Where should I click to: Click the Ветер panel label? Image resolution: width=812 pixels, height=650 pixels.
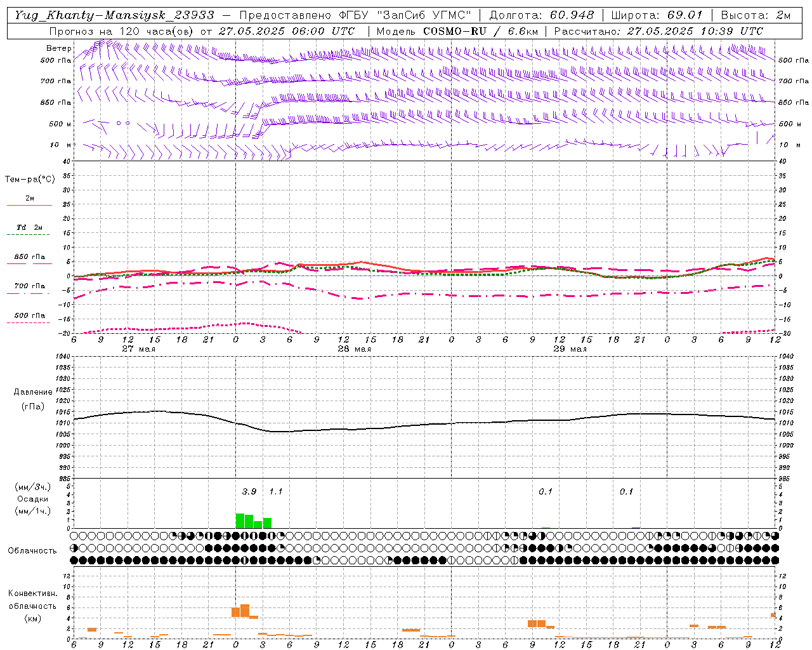59,48
